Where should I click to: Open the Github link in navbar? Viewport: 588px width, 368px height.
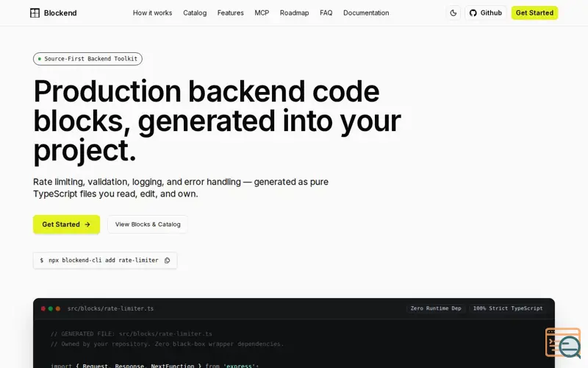pos(486,13)
